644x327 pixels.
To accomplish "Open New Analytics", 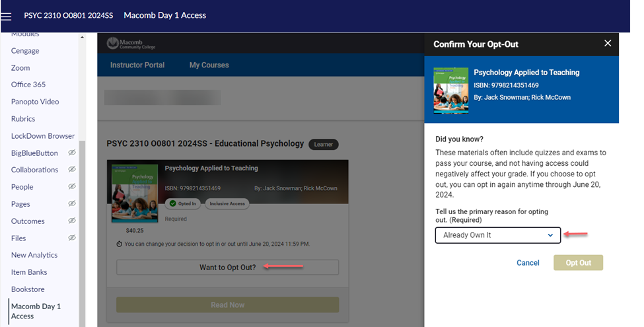I will pos(34,255).
